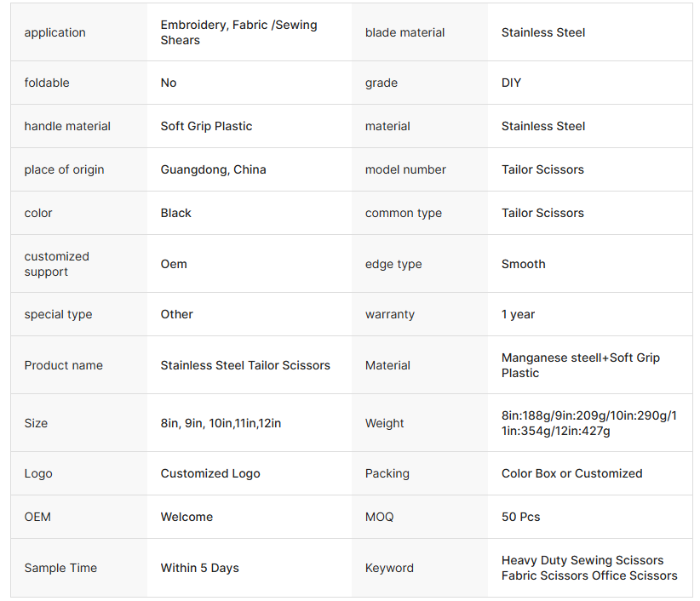The height and width of the screenshot is (601, 700).
Task: Click the "Black" color value
Action: (x=175, y=213)
